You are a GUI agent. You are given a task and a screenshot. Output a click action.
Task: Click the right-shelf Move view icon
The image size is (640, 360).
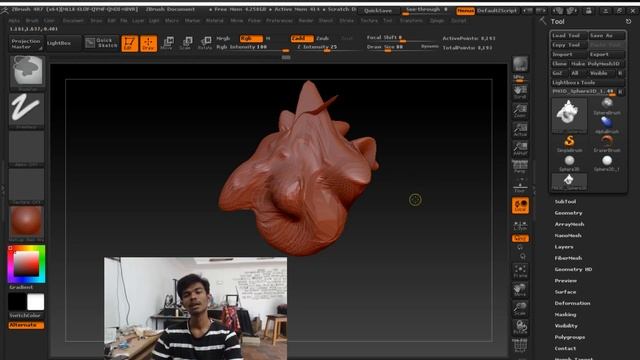point(520,290)
